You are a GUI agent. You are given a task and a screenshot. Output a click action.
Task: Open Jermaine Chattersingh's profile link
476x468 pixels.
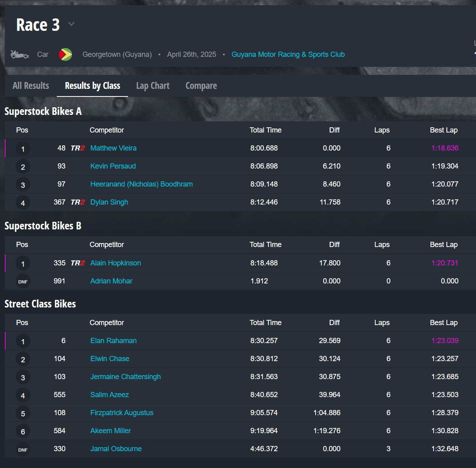[x=126, y=377]
